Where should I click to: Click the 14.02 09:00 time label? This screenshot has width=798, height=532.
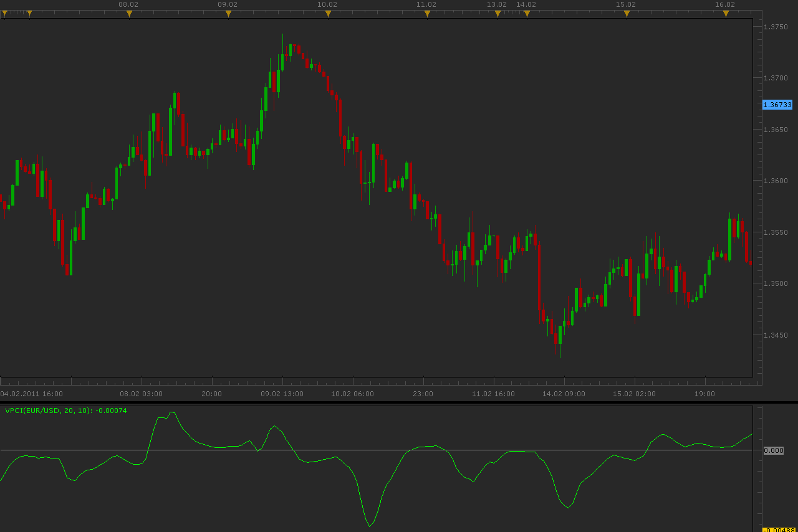coord(564,394)
